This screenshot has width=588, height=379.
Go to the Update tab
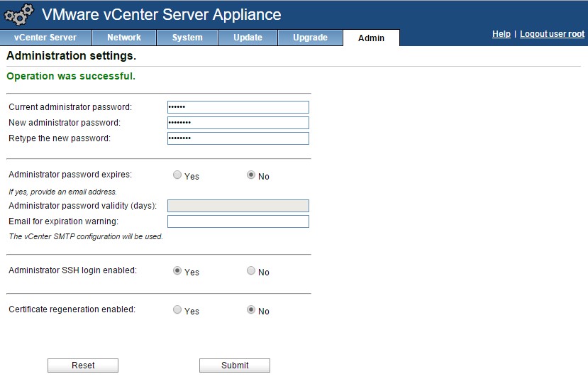pyautogui.click(x=248, y=38)
